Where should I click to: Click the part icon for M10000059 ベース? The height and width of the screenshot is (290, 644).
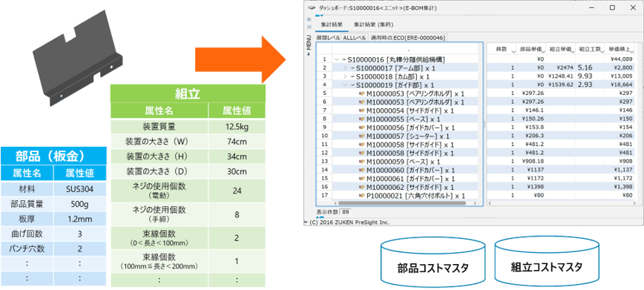click(362, 162)
